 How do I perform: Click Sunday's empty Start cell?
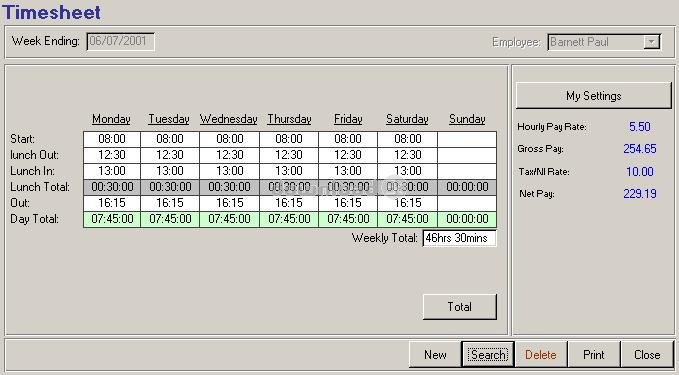pos(467,139)
